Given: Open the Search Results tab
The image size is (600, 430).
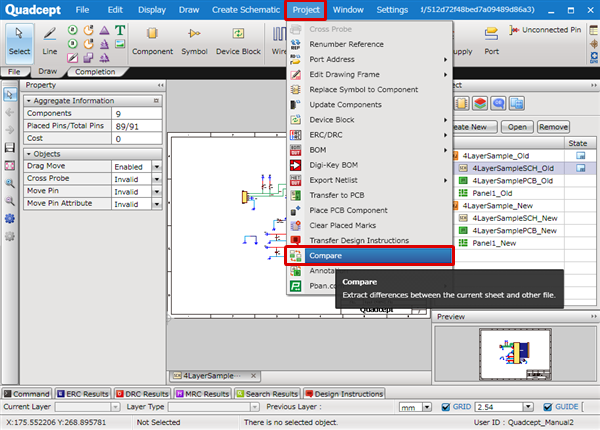Looking at the screenshot, I should coord(267,394).
